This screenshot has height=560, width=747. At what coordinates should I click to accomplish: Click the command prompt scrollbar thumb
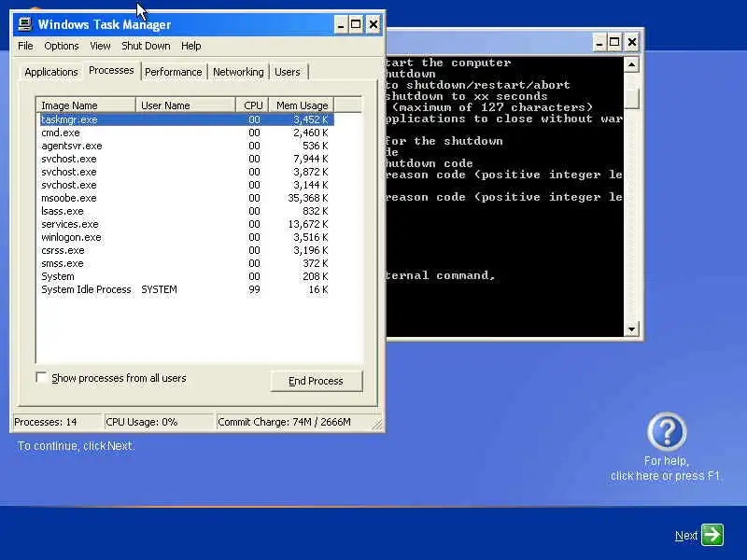click(x=631, y=98)
